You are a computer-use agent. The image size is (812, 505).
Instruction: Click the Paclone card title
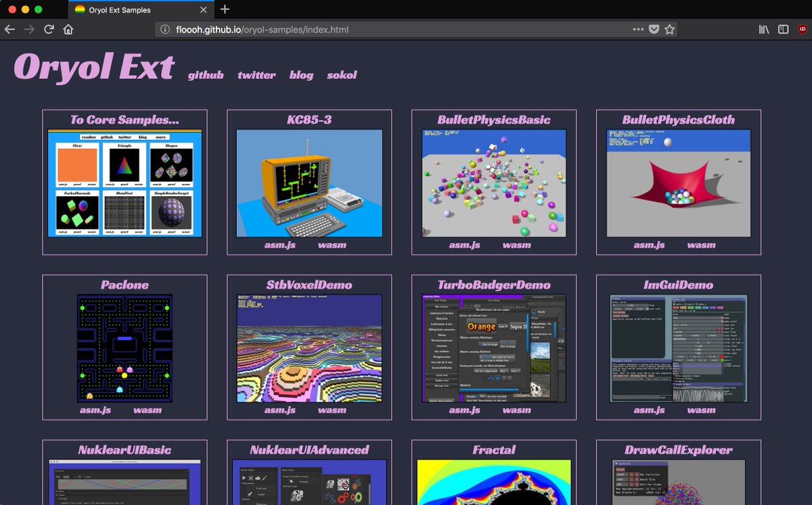pos(125,285)
